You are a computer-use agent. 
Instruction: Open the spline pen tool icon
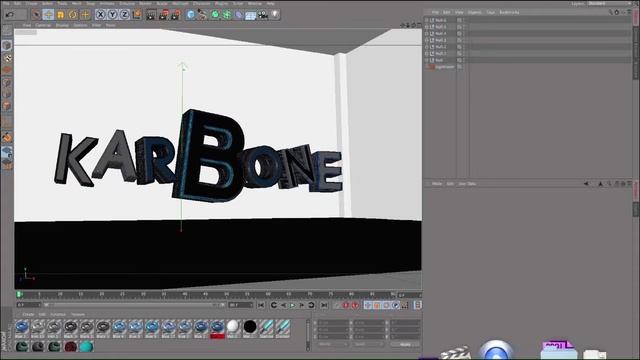pos(202,15)
